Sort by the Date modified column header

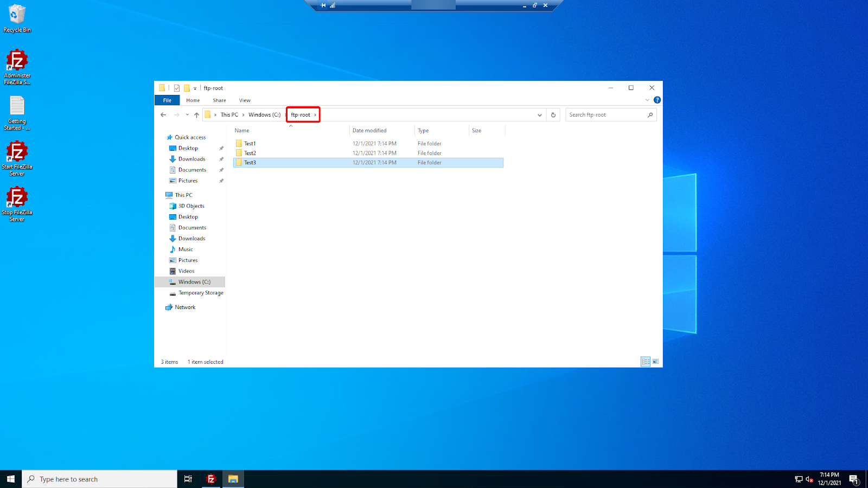(382, 131)
